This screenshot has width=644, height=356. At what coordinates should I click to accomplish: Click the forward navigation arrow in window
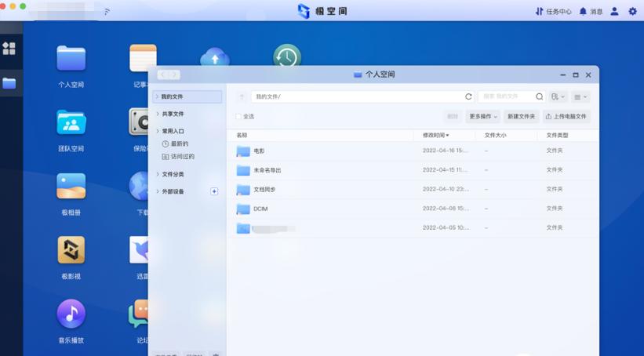tap(174, 74)
